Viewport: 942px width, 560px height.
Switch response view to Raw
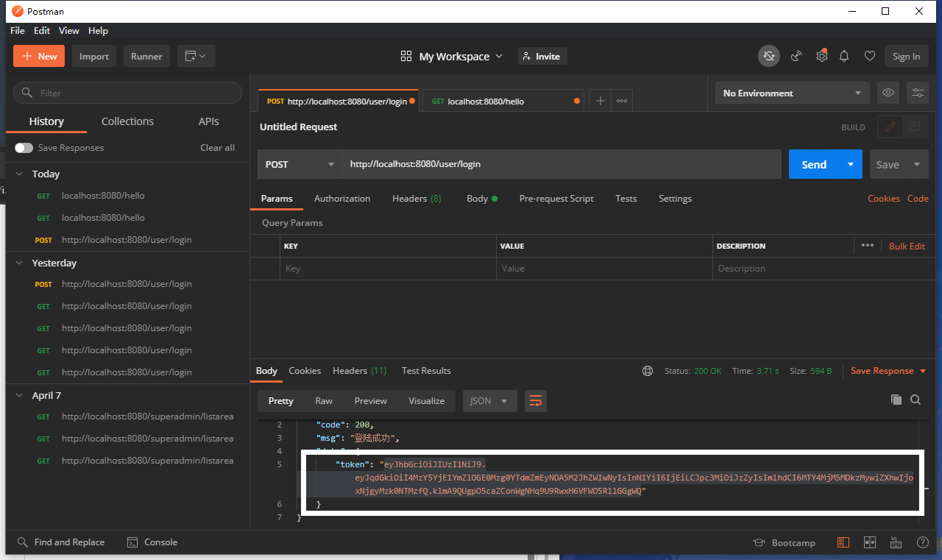pos(324,401)
